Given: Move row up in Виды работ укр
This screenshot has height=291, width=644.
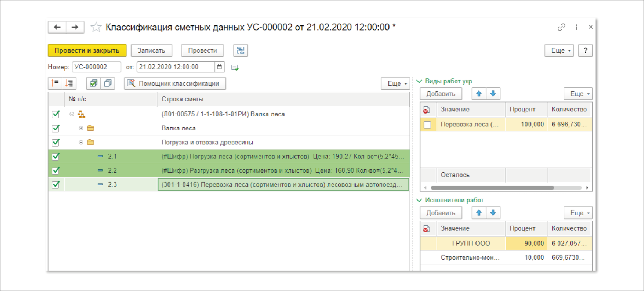Looking at the screenshot, I should pos(479,93).
